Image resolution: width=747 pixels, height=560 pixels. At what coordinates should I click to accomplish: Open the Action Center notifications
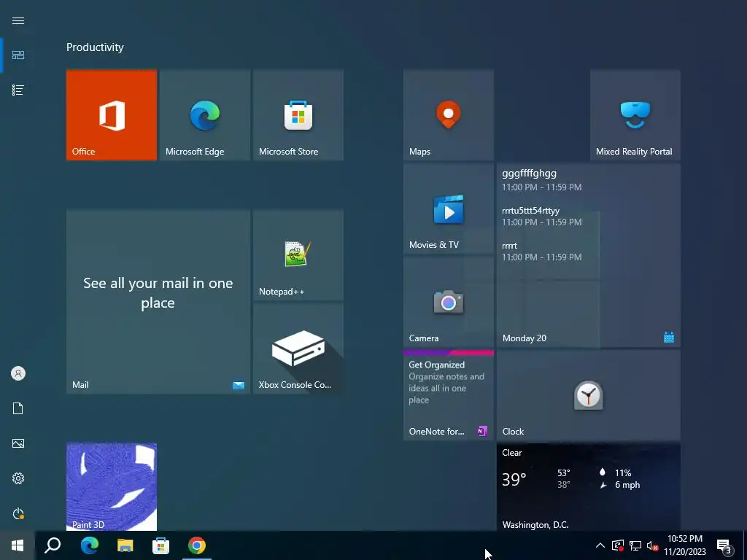[724, 545]
